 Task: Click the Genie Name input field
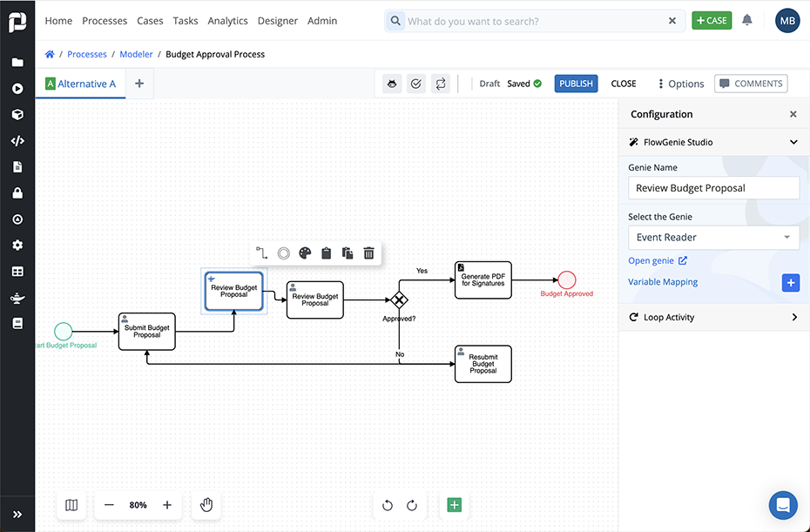pos(713,187)
